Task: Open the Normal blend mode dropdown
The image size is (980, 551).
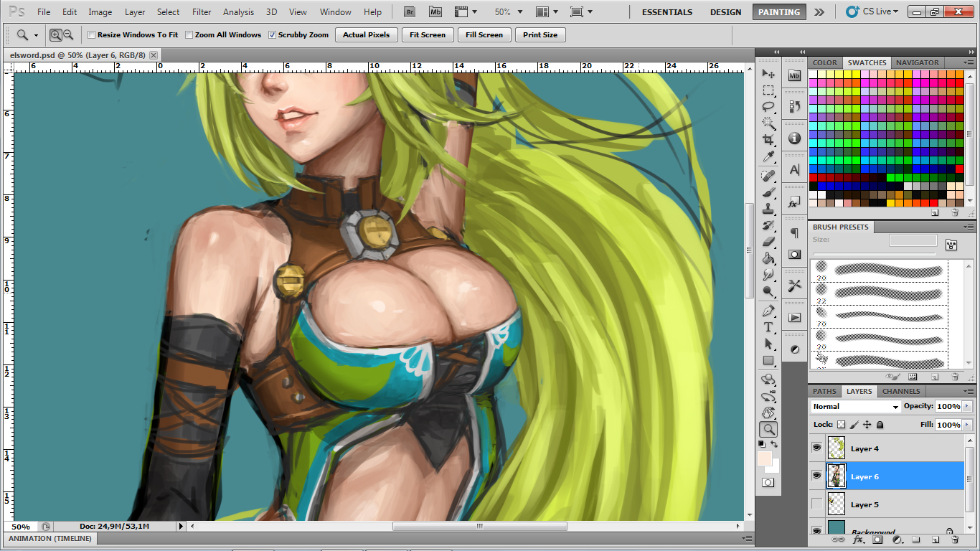Action: point(855,406)
